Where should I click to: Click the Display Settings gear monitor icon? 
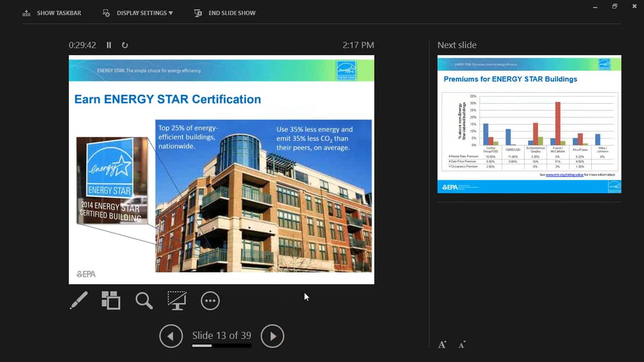(x=106, y=13)
